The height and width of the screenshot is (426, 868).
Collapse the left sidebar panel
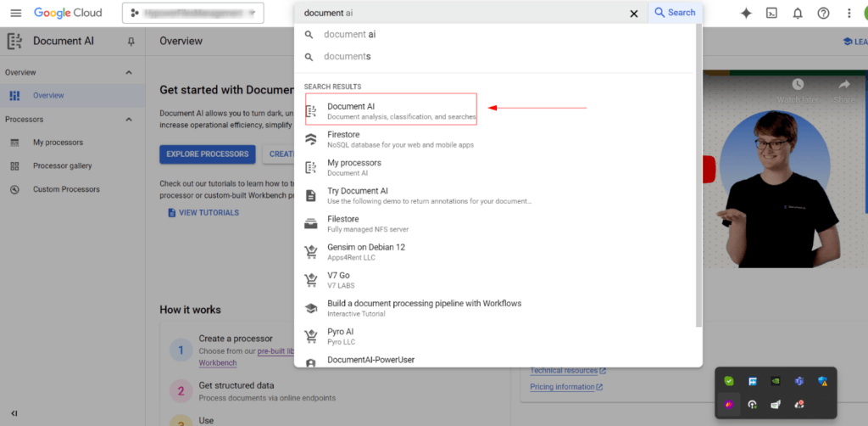pos(14,413)
